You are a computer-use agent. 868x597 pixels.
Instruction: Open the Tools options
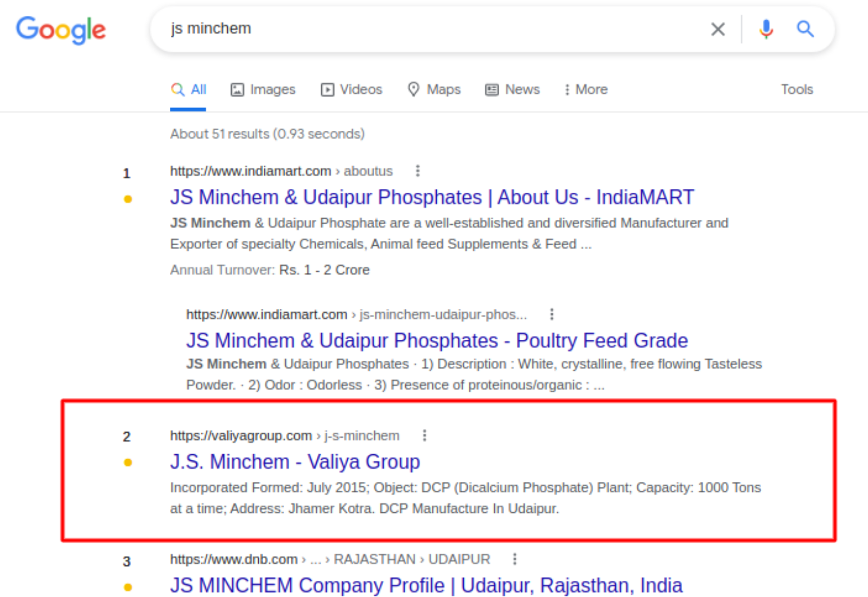pos(797,89)
